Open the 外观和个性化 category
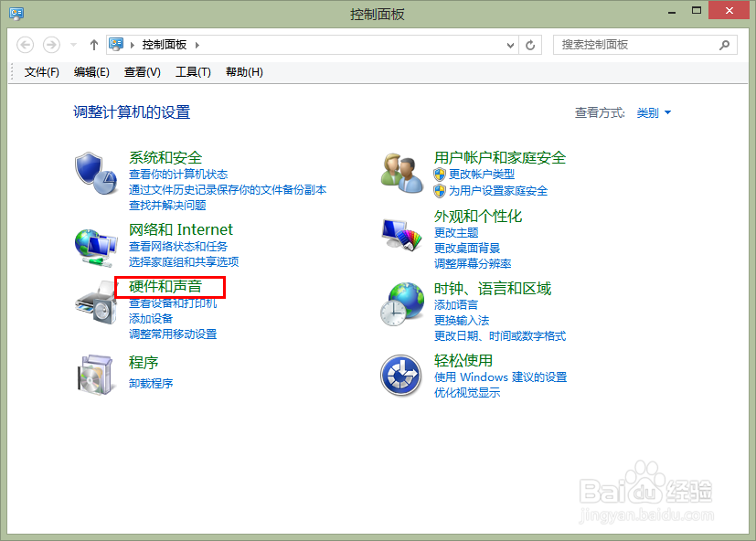The width and height of the screenshot is (756, 541). coord(478,217)
